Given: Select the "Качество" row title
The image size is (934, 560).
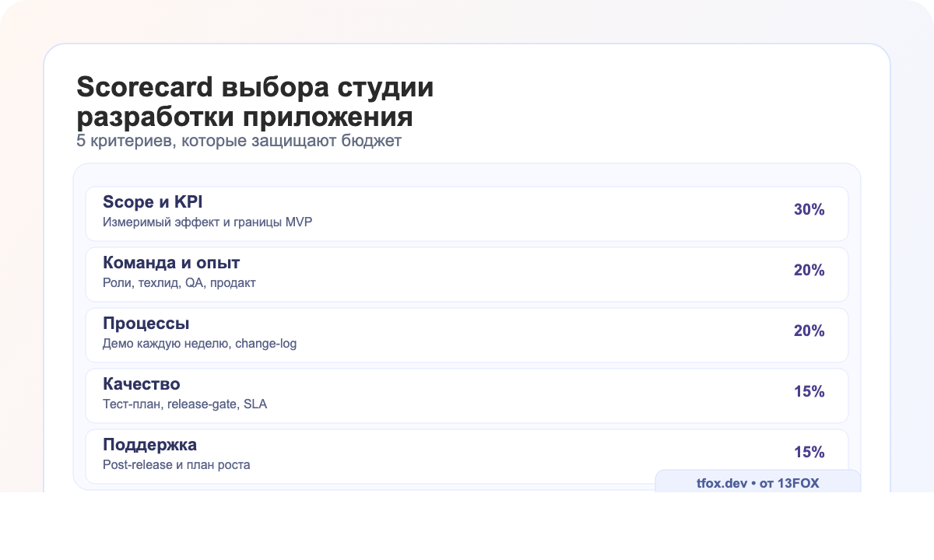Looking at the screenshot, I should click(142, 384).
